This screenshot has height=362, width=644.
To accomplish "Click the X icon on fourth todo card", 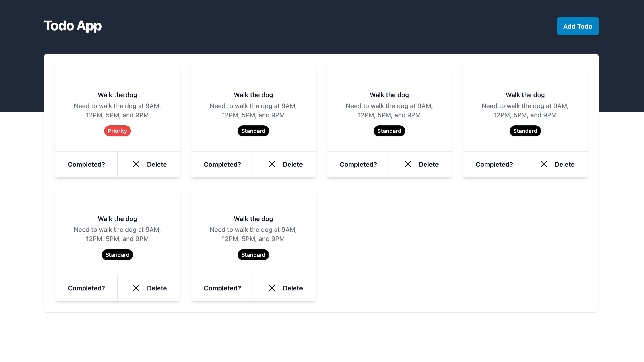I will pyautogui.click(x=544, y=164).
